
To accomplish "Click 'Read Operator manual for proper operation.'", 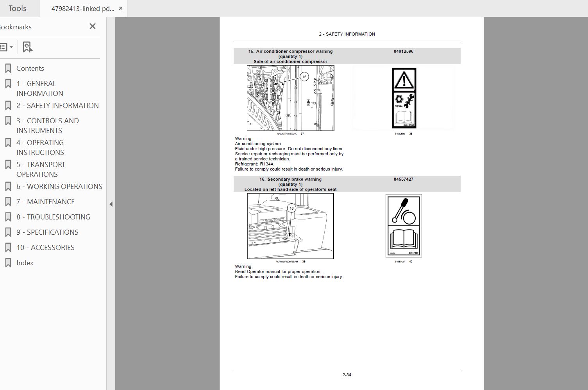I will pyautogui.click(x=278, y=271).
